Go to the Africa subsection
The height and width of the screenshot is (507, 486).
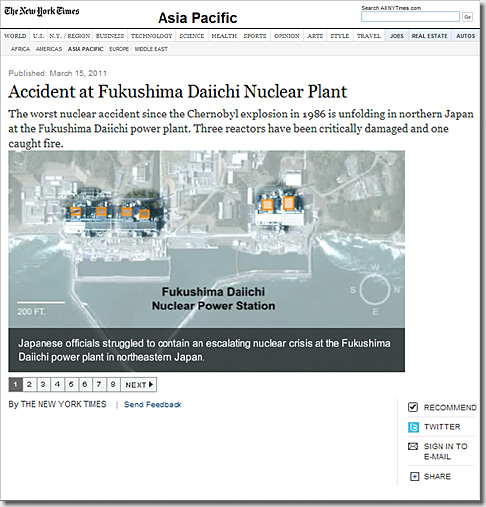point(20,49)
